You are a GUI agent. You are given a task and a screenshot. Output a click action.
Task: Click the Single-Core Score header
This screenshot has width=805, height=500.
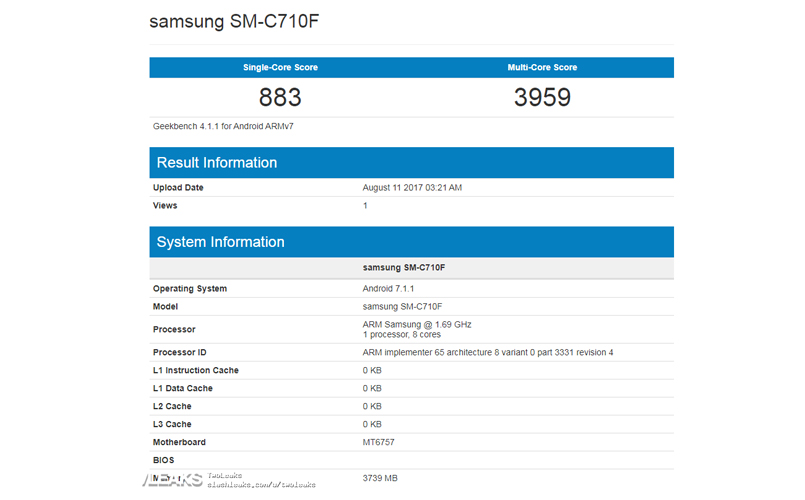pyautogui.click(x=280, y=67)
